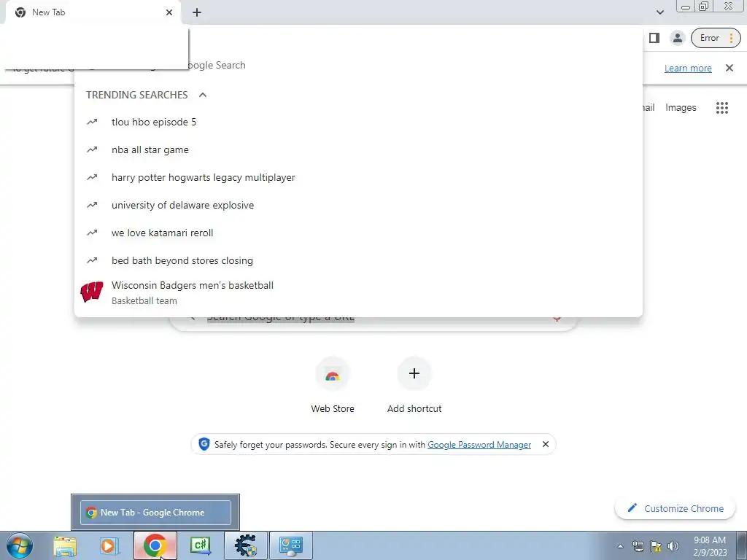Click the volume speaker tray icon
The width and height of the screenshot is (747, 560).
tap(673, 546)
